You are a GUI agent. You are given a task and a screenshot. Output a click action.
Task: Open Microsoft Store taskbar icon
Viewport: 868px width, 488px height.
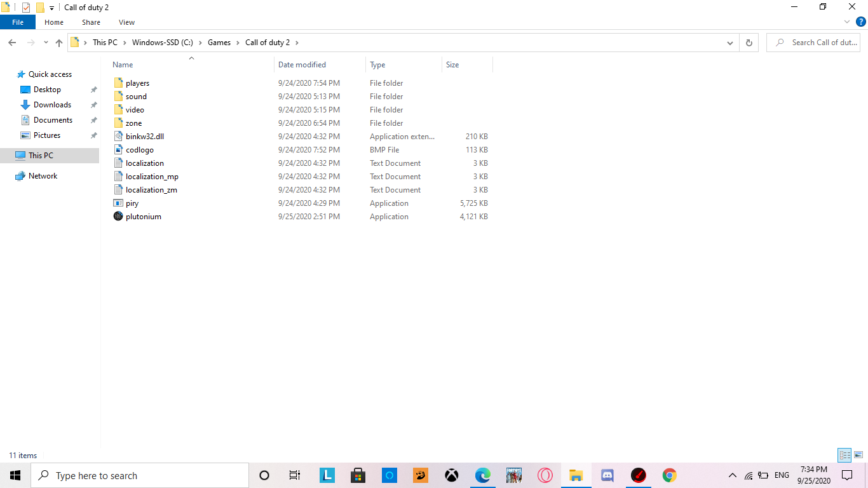(358, 475)
